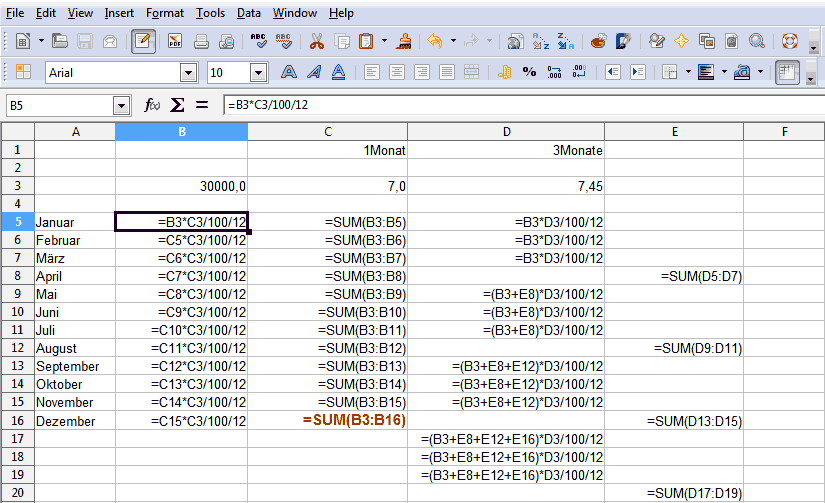Insert a Hyperlink
Viewport: 825px width, 503px height.
pos(515,41)
